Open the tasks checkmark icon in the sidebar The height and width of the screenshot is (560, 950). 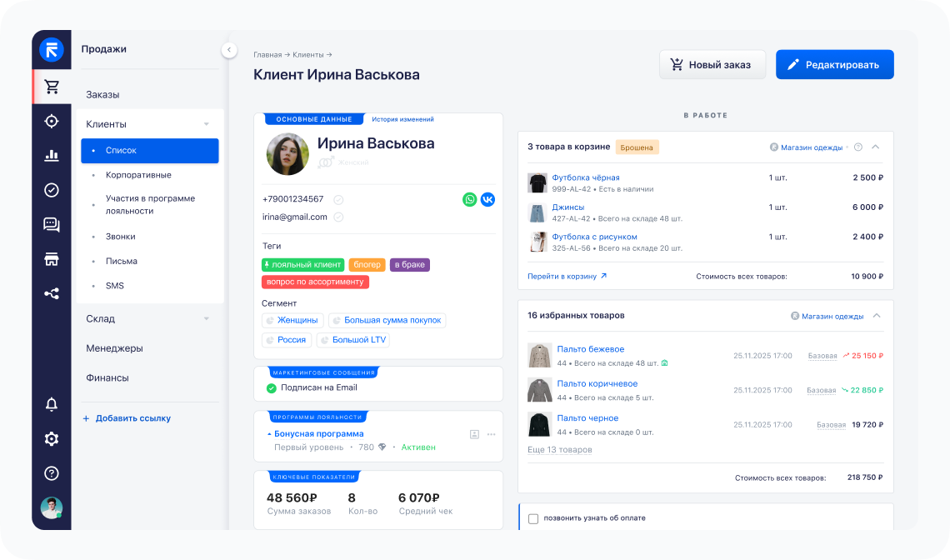(51, 190)
